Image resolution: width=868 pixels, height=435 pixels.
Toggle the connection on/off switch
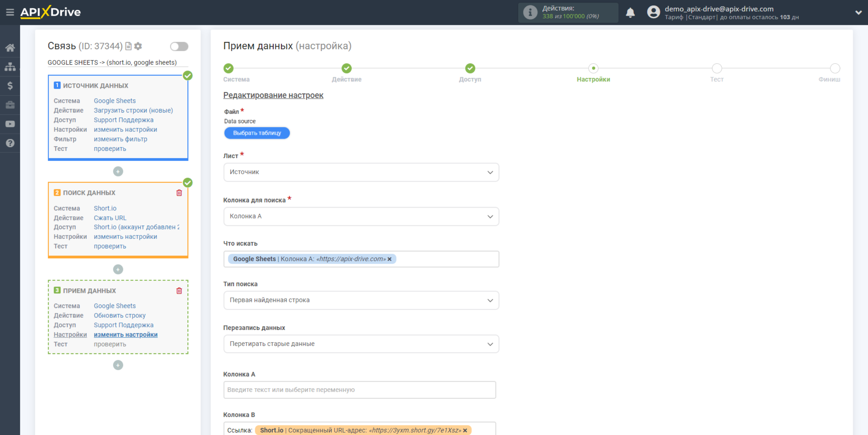[x=179, y=46]
